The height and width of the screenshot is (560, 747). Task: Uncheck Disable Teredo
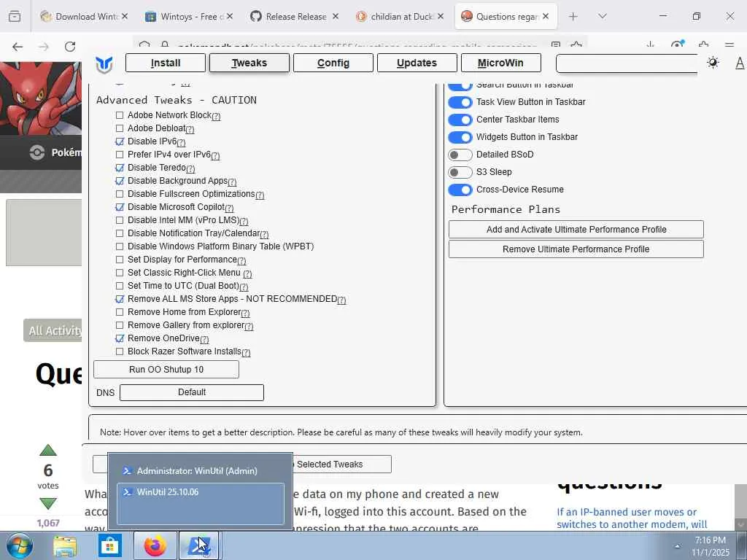[120, 168]
